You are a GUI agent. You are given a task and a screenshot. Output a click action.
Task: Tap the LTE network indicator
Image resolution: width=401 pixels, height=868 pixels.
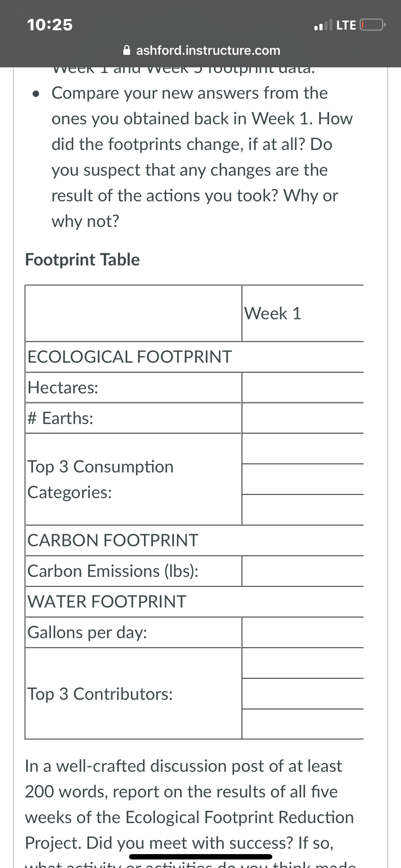346,25
